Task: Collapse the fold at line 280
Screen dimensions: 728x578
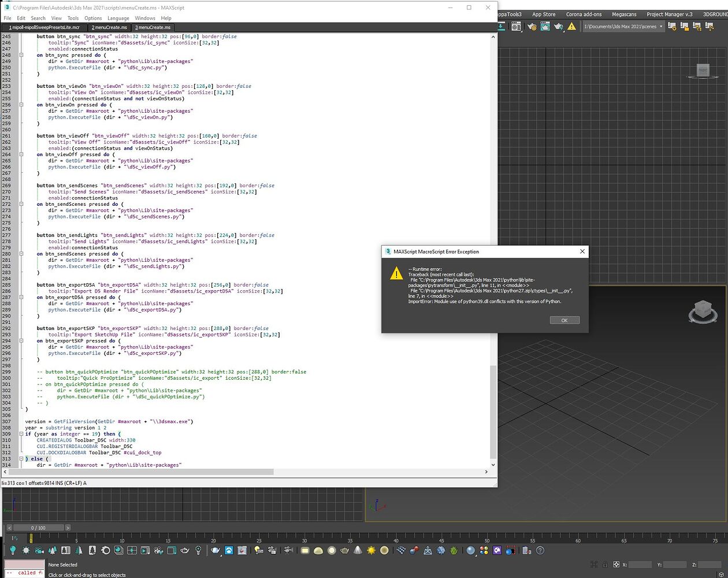Action: point(21,254)
